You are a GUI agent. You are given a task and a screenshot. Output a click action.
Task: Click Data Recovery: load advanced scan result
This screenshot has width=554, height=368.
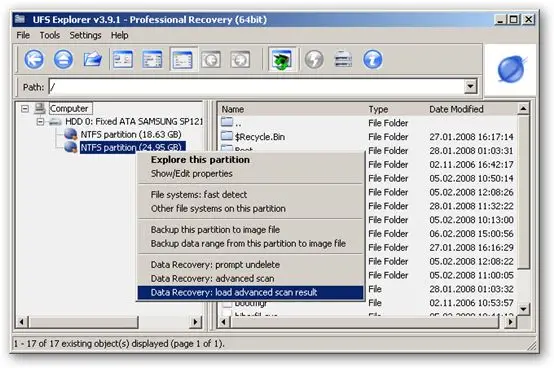click(x=251, y=292)
